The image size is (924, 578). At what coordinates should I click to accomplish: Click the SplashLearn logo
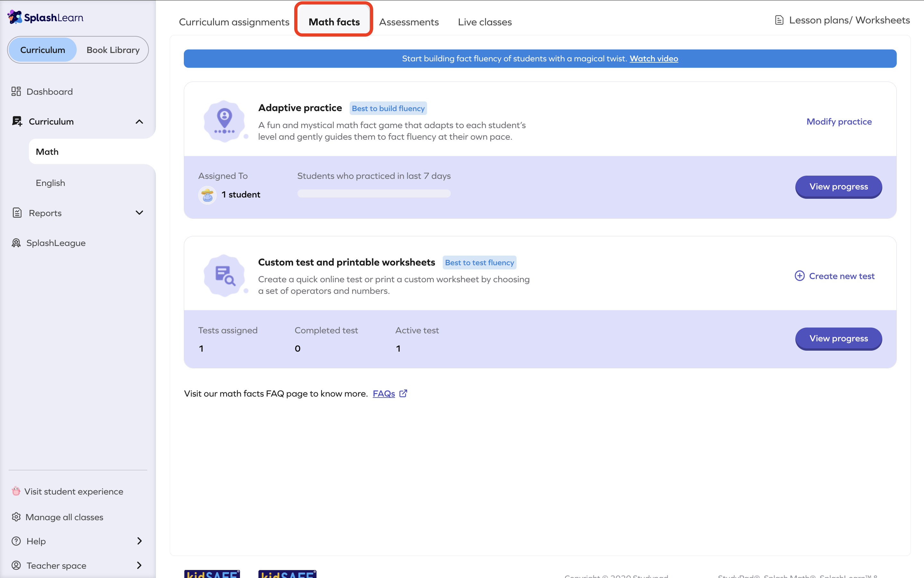[x=46, y=17]
